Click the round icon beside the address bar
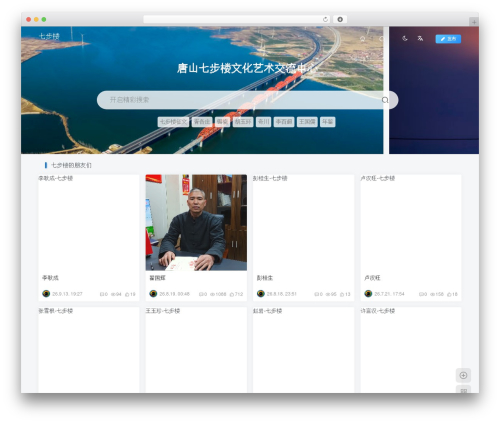500x423 pixels. 340,19
